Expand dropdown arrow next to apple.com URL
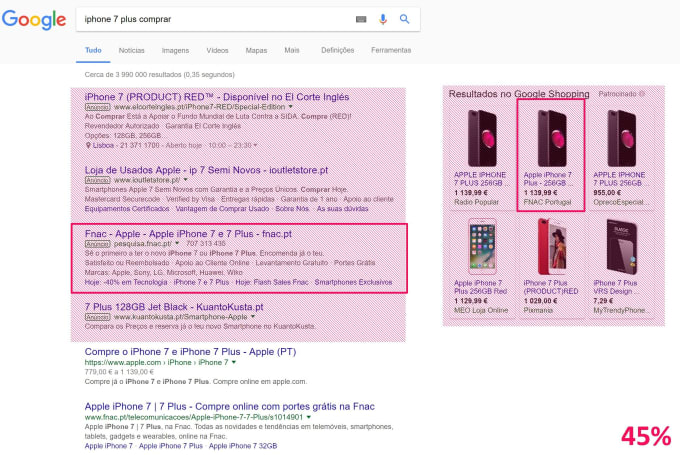 pyautogui.click(x=234, y=362)
